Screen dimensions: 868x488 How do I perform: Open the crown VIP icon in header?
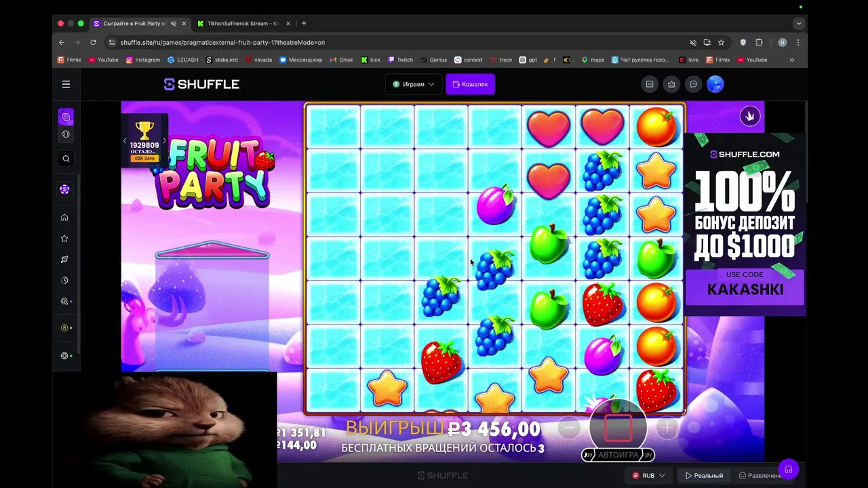(671, 84)
